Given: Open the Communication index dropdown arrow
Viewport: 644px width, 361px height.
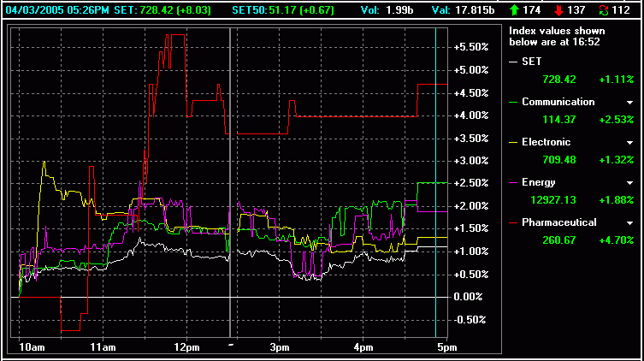Looking at the screenshot, I should click(629, 103).
